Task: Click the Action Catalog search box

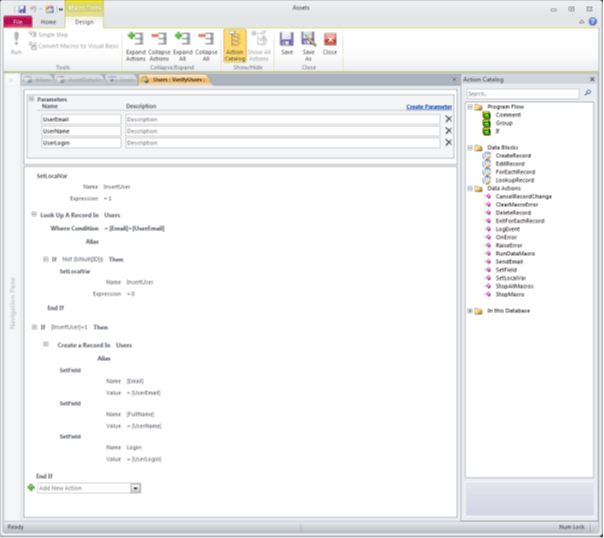Action: pyautogui.click(x=522, y=93)
